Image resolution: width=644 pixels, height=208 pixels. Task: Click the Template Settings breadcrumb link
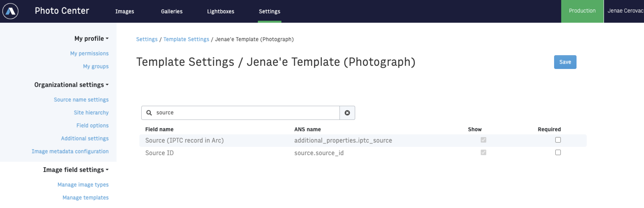tap(186, 39)
